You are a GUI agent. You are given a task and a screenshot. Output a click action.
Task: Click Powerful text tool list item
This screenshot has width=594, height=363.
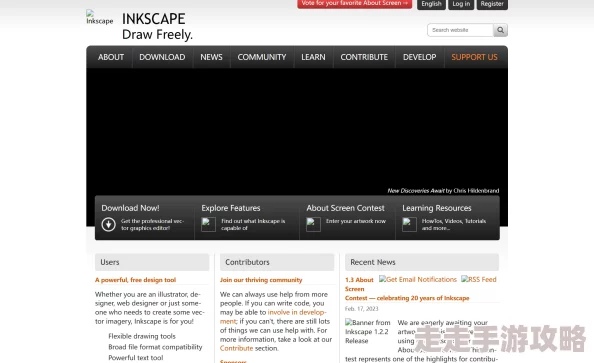point(136,358)
